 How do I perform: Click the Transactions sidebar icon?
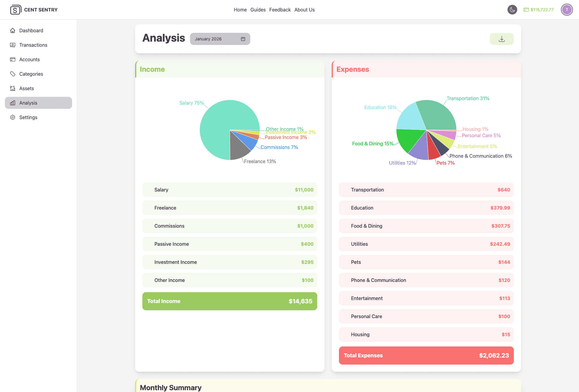pyautogui.click(x=13, y=45)
